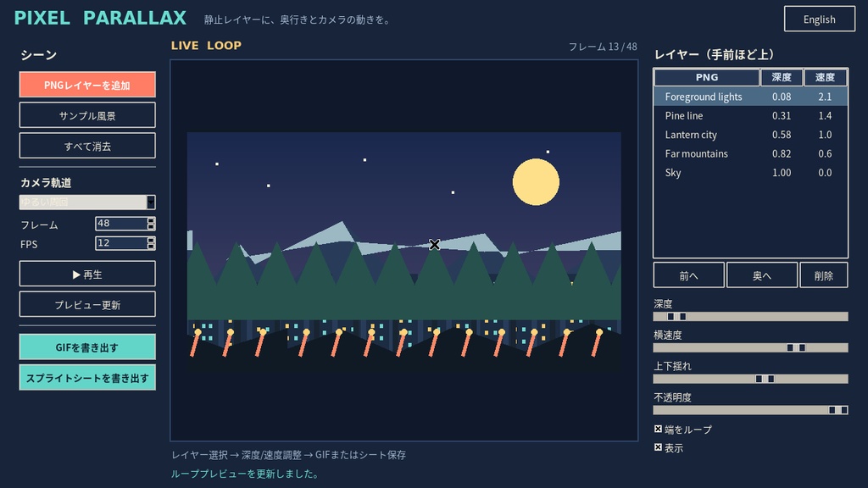Click すべて消去 to clear all layers
868x488 pixels.
coord(87,146)
